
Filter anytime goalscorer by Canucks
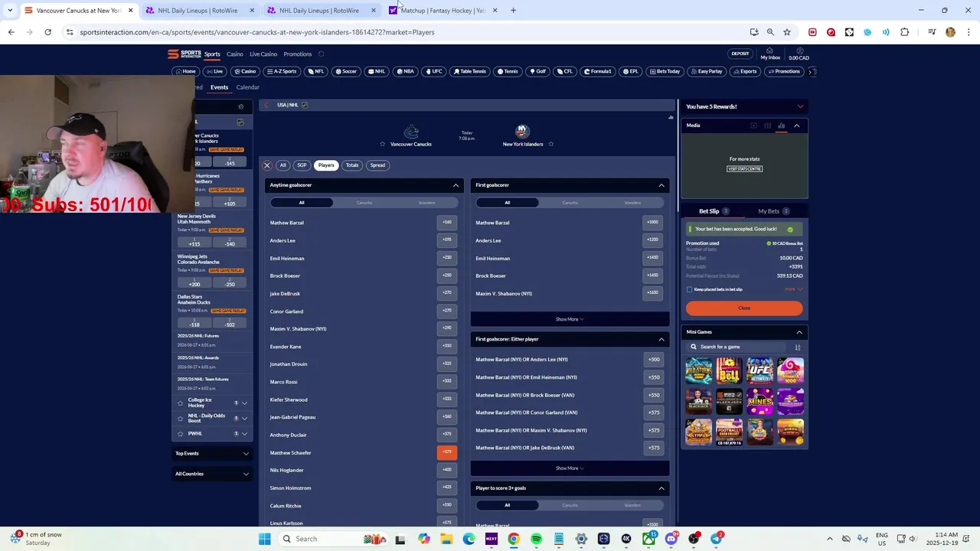364,203
